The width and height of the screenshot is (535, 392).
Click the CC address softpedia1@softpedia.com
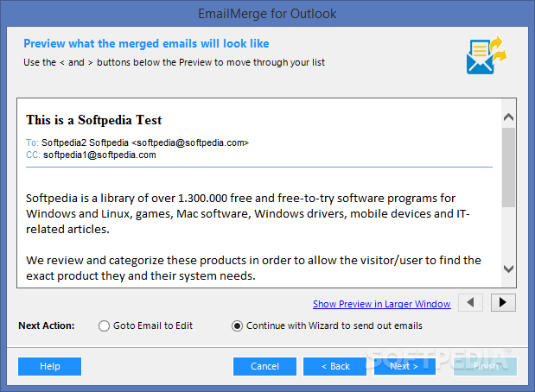[x=99, y=155]
